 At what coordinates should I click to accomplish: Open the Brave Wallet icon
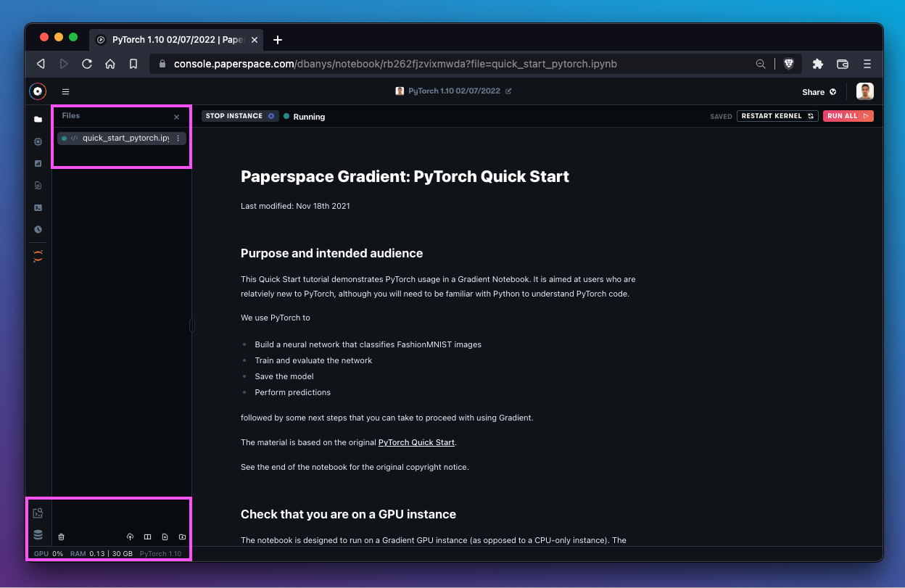click(x=843, y=64)
